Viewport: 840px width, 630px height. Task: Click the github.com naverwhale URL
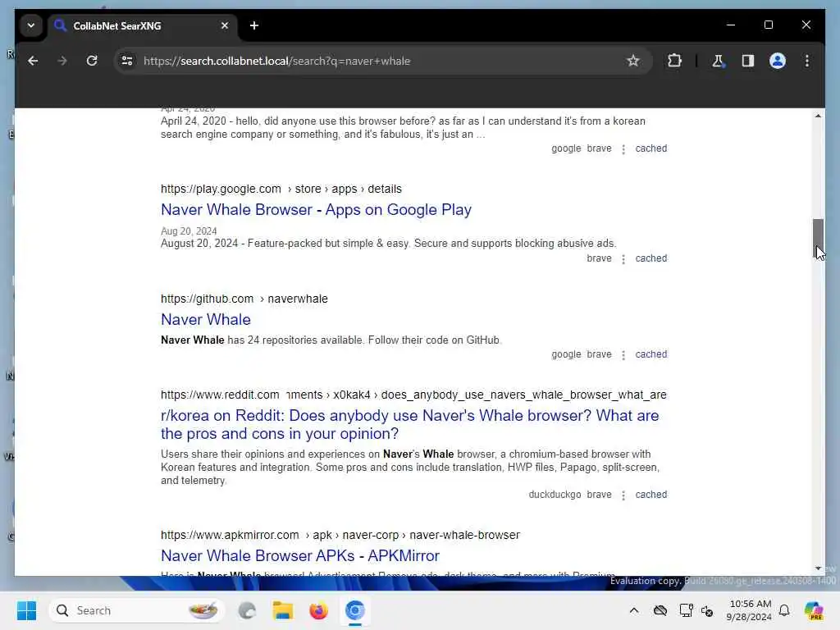244,299
